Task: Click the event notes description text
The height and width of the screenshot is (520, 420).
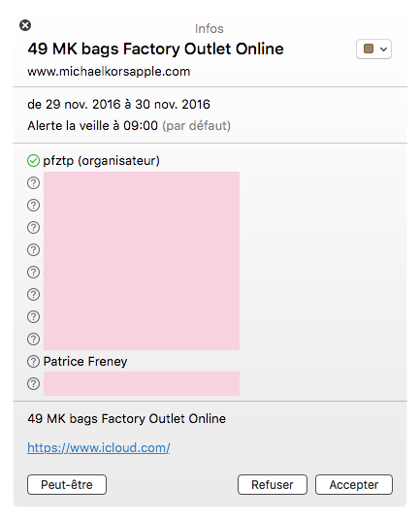Action: [x=127, y=418]
